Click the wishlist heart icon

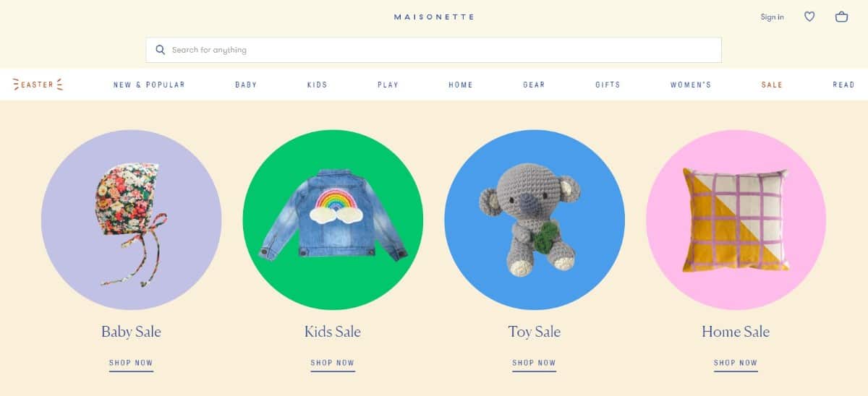tap(809, 17)
